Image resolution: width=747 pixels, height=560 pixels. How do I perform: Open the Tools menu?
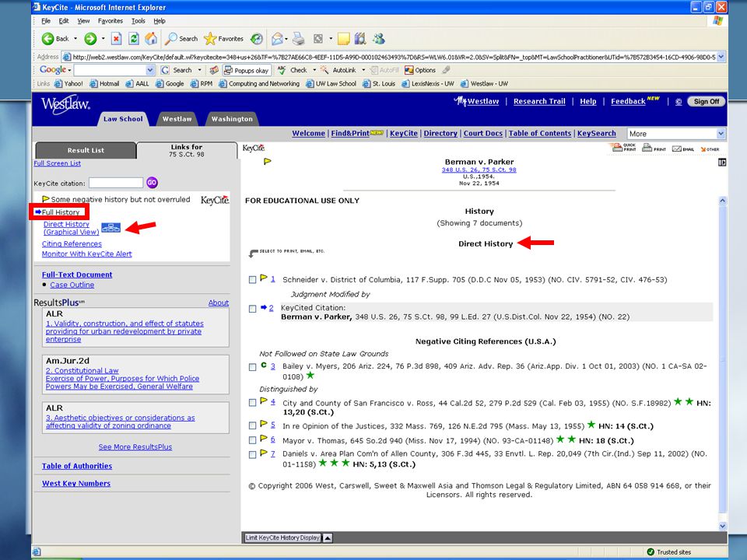coord(139,21)
